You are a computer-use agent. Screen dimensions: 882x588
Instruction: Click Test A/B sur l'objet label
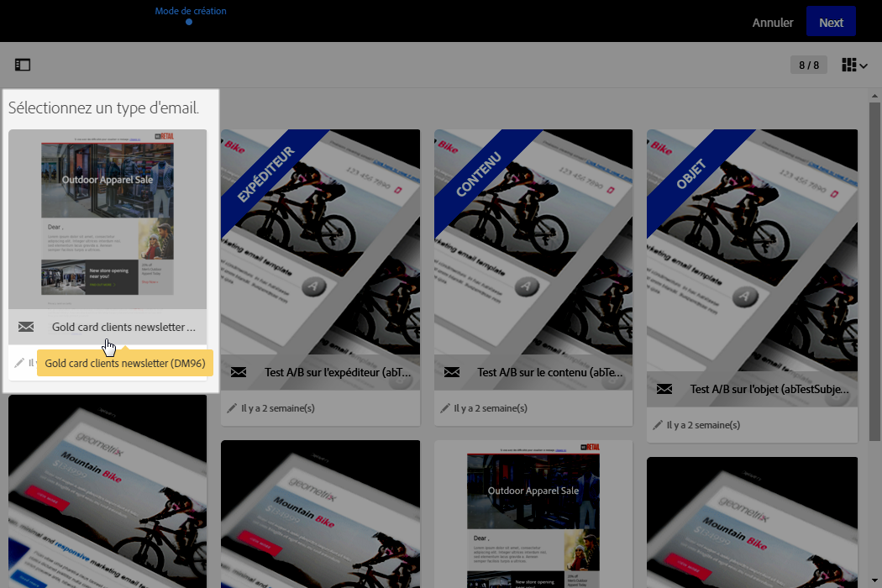coord(769,389)
